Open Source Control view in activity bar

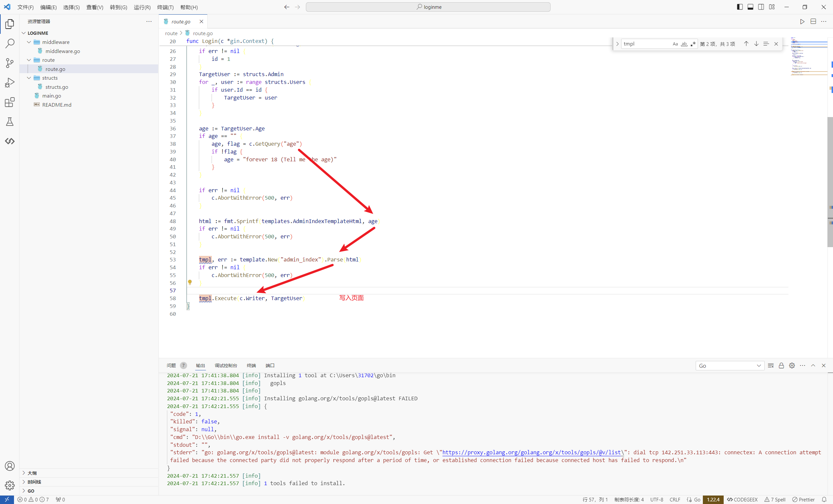pos(10,63)
